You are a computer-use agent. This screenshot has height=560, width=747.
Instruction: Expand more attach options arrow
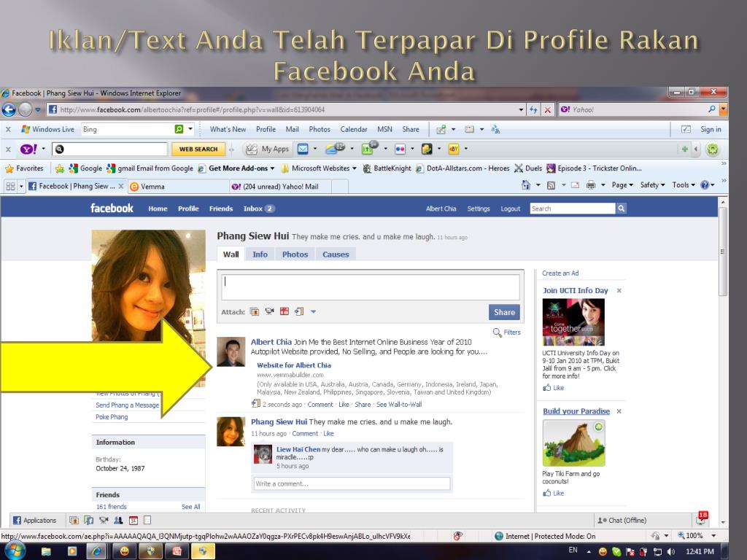click(x=314, y=311)
